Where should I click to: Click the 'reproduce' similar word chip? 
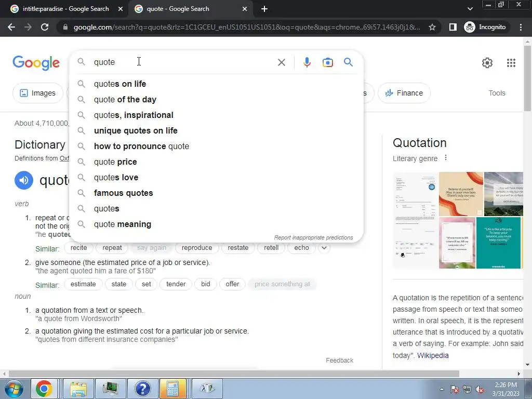197,248
